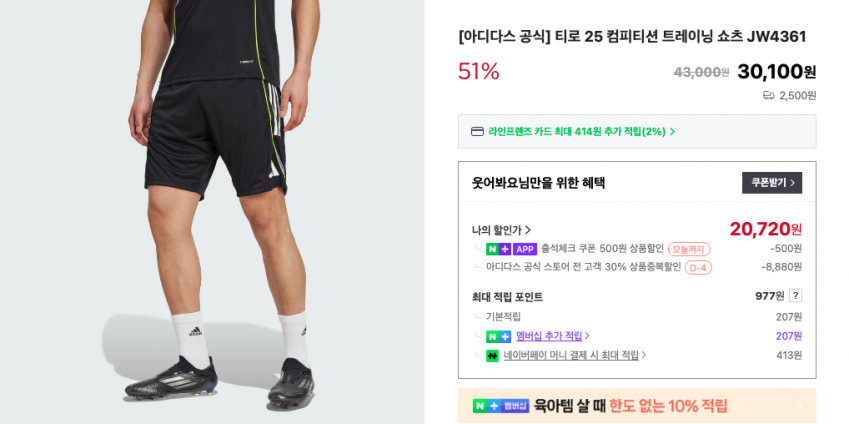Click the product photo of black training shorts
849x424 pixels.
212,212
